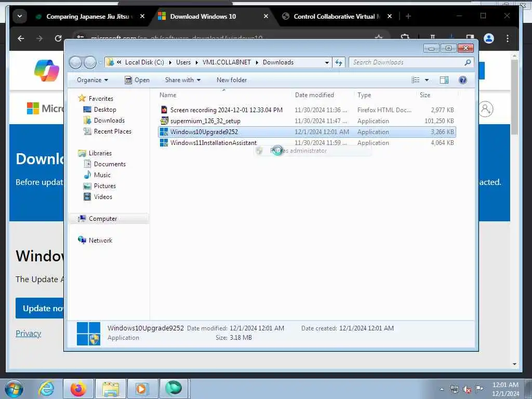
Task: Switch to Control Collaborative Virtual tab
Action: pos(338,16)
